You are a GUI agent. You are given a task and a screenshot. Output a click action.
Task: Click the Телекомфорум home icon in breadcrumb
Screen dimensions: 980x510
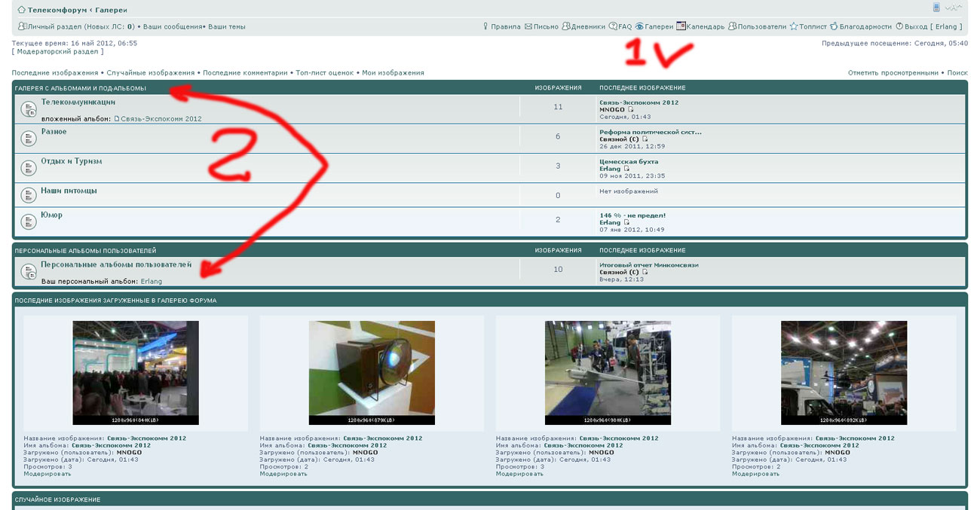tap(21, 10)
